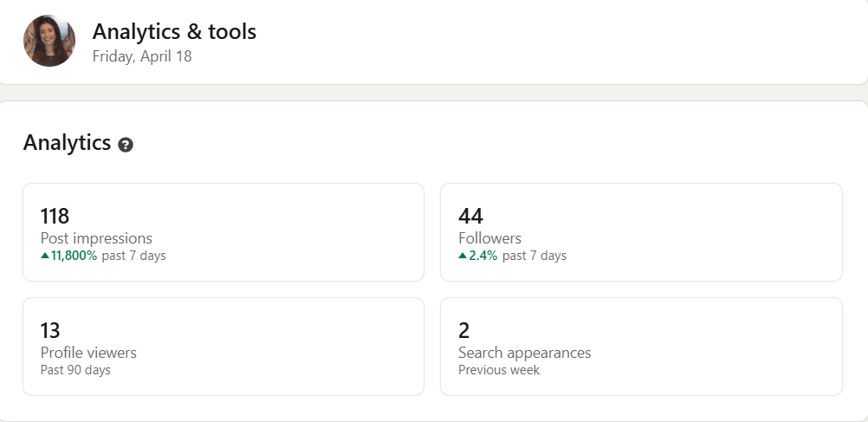Image resolution: width=868 pixels, height=422 pixels.
Task: Click the Friday, April 18 date text
Action: [x=142, y=56]
